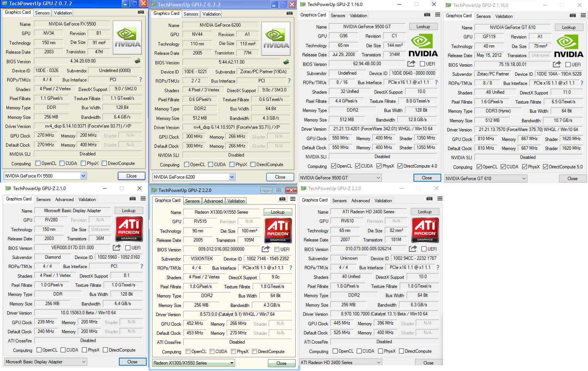Toggle PhysX checkbox in GeForce 9500 GT window
Viewport: 588px width, 371px height.
point(379,166)
